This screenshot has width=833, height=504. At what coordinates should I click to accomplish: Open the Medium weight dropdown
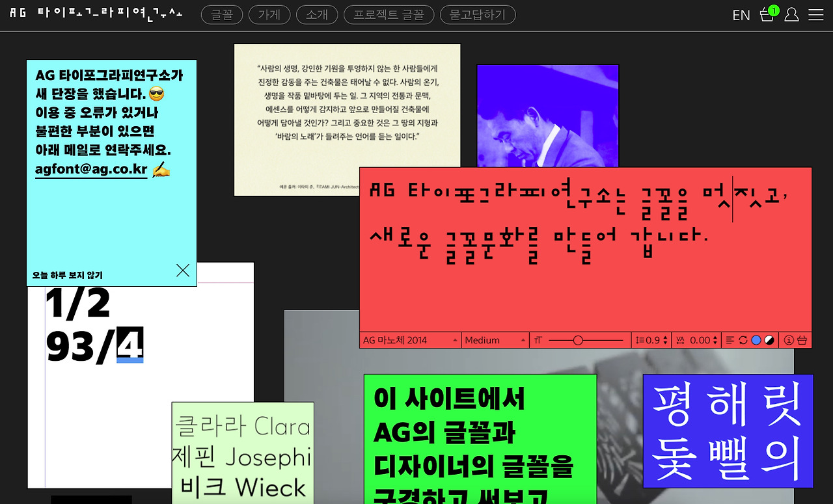click(x=495, y=339)
